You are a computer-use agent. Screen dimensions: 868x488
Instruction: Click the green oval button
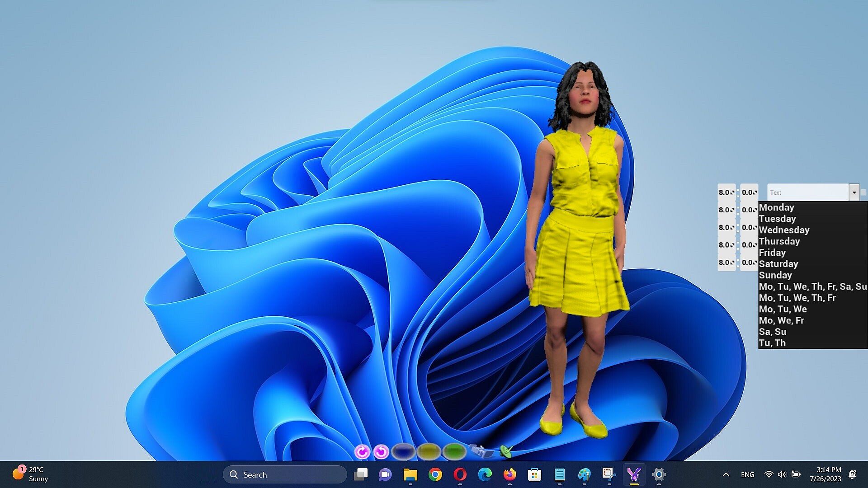click(454, 451)
